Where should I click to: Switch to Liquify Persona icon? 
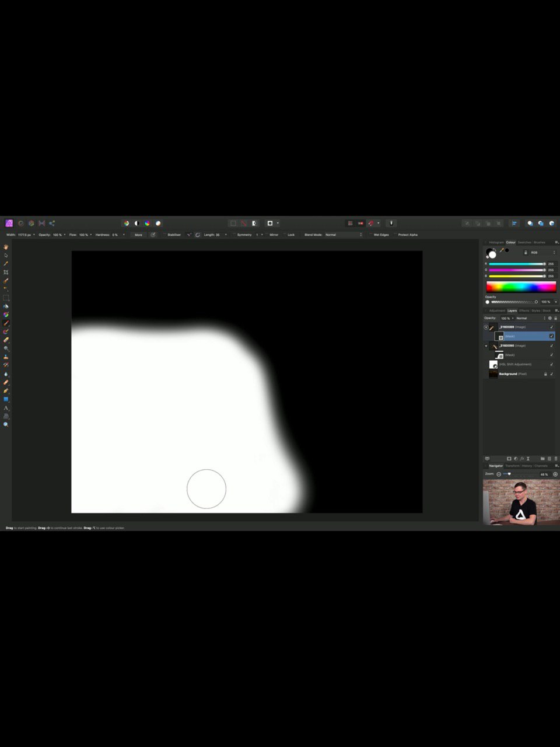click(x=21, y=223)
